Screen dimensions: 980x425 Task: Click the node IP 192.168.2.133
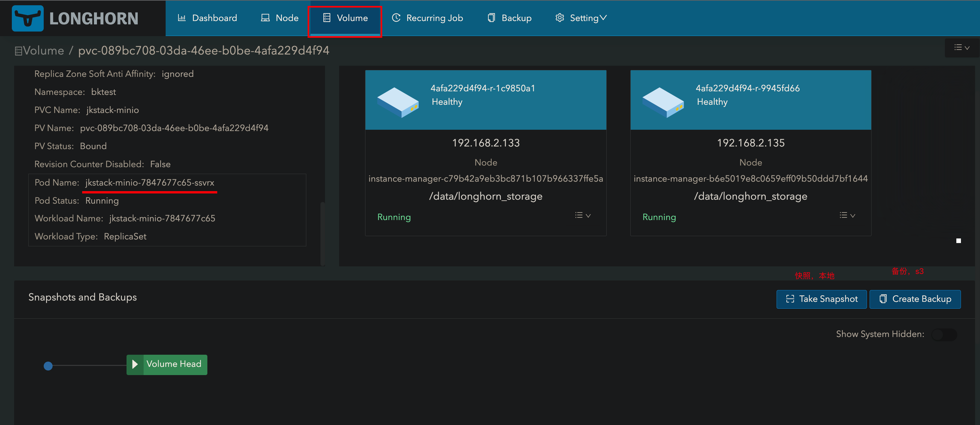click(x=486, y=143)
